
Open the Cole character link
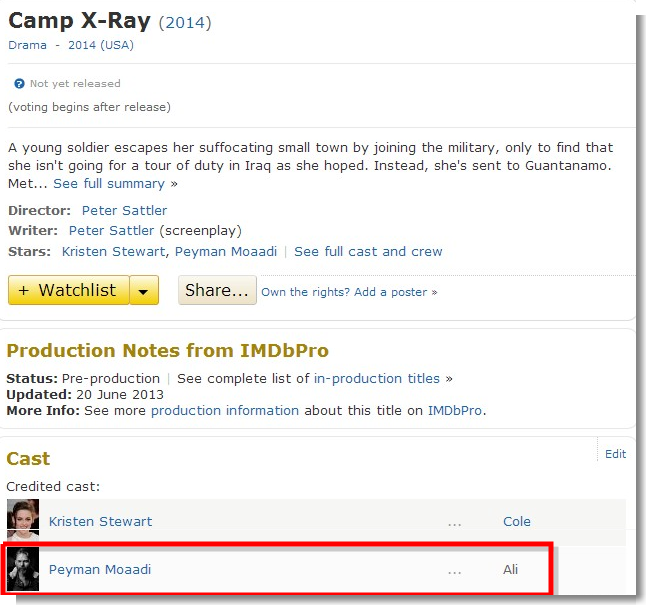coord(517,521)
